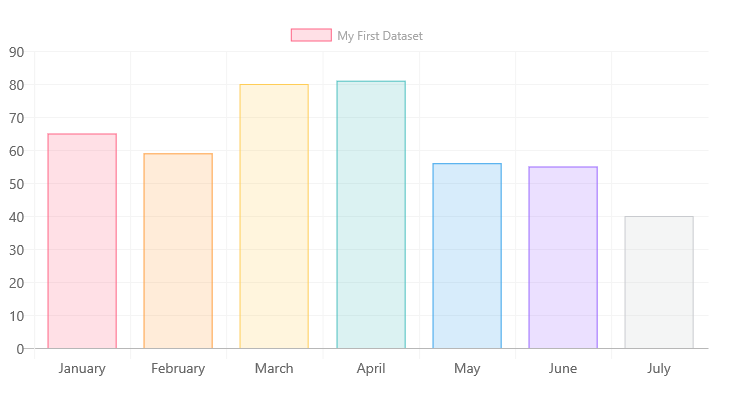Select the teal April bar
Image resolution: width=729 pixels, height=400 pixels.
371,215
